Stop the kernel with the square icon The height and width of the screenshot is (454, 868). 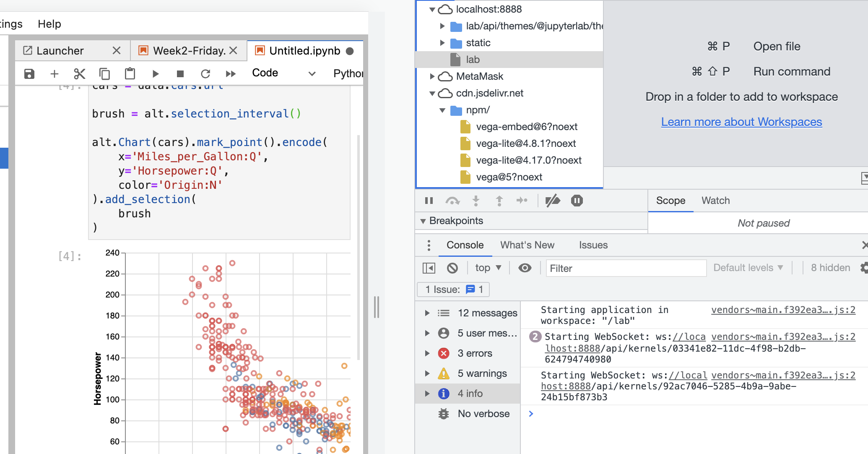pos(180,73)
